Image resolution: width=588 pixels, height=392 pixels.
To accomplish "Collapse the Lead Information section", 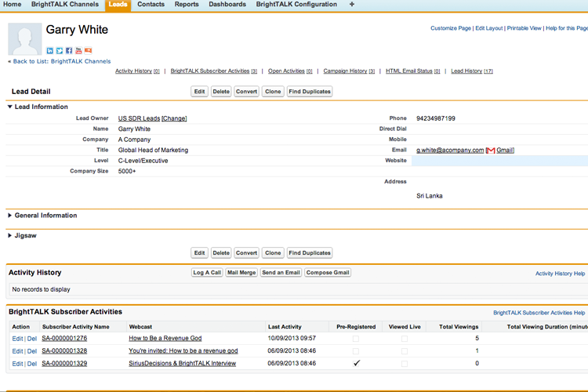I will click(x=10, y=107).
